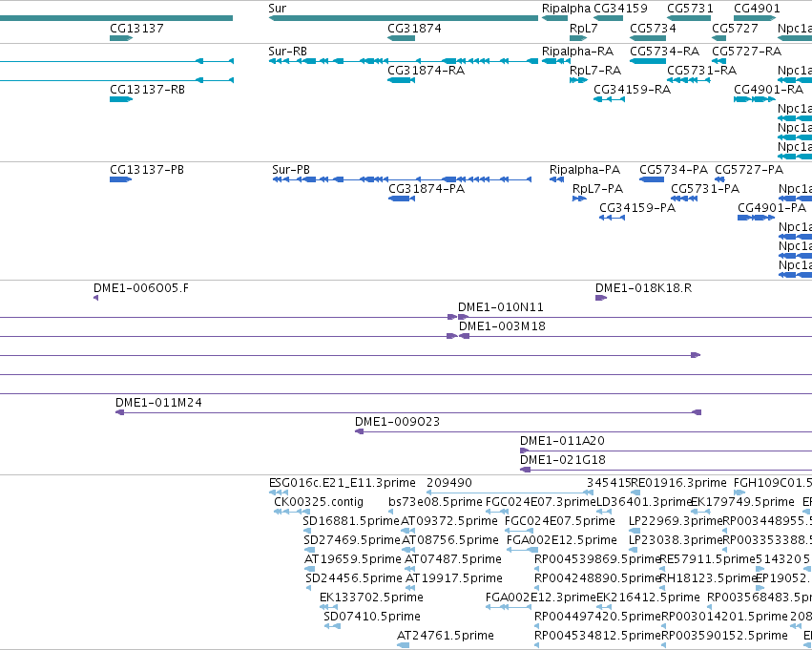Select the CG5734-RA transcript label
812x650 pixels.
664,52
